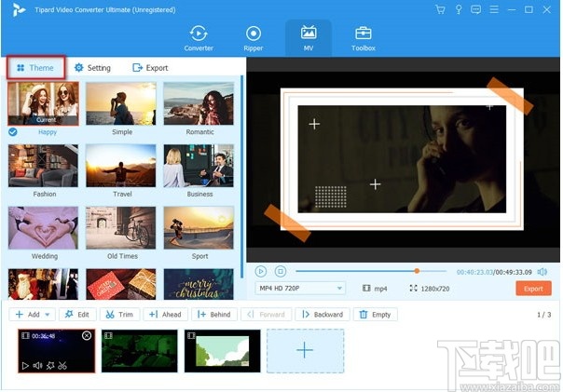Click the preview progress slider handle

tap(417, 271)
